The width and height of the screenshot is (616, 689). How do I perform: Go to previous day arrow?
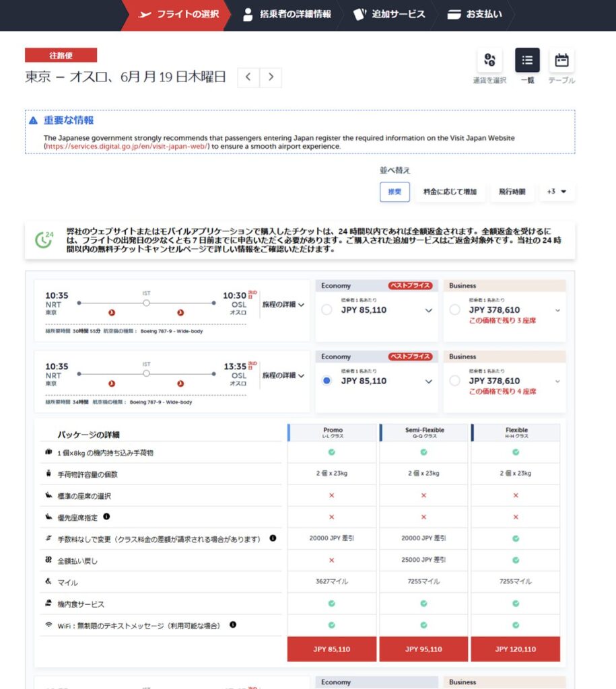point(248,77)
